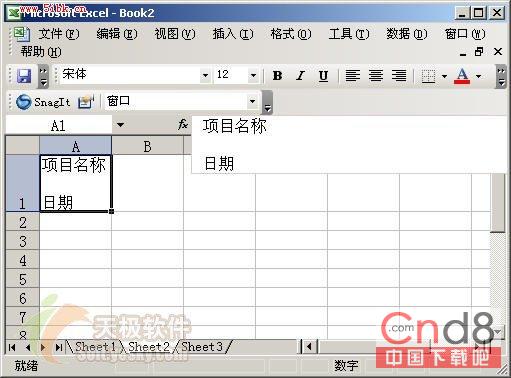The width and height of the screenshot is (511, 378).
Task: Expand SnagIt toolbar options chevron
Action: click(267, 102)
